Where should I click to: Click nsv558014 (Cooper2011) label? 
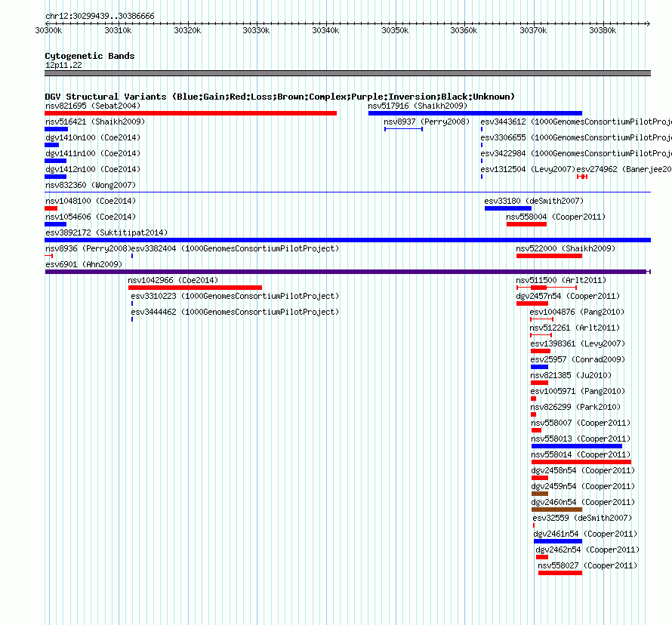(x=581, y=454)
